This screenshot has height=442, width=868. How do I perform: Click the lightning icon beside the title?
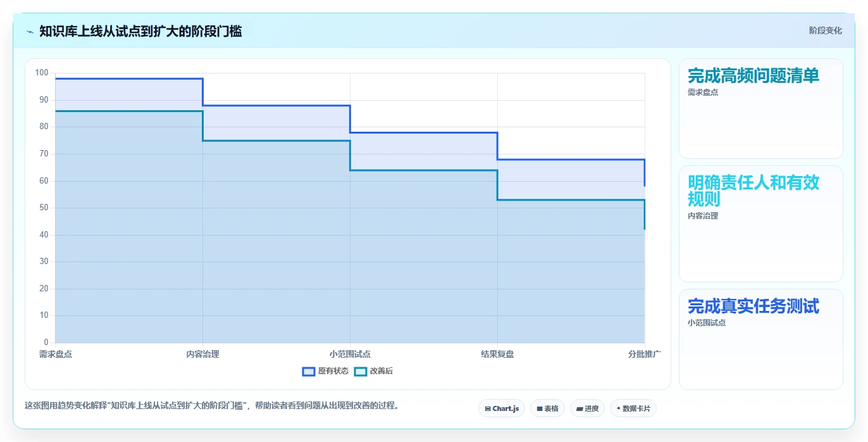pos(30,32)
